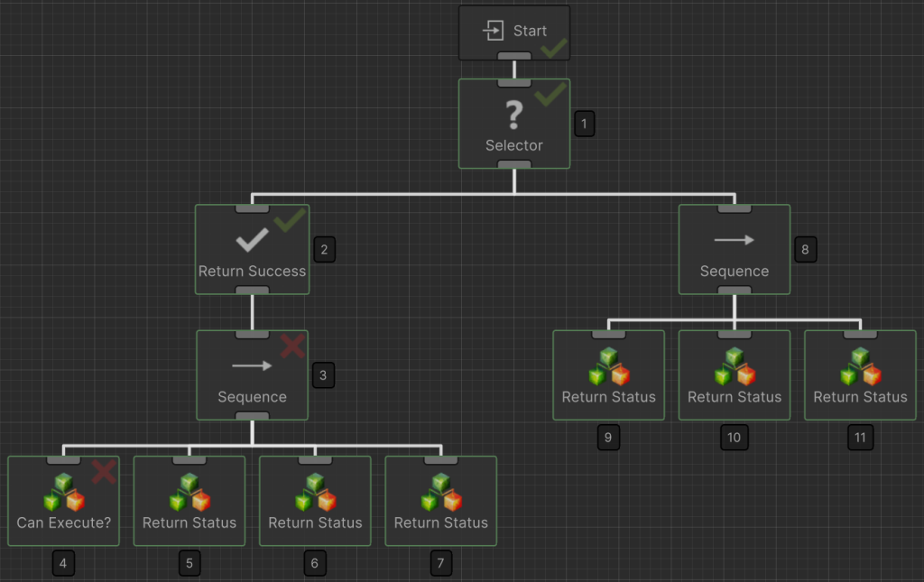This screenshot has width=924, height=582.
Task: Click the cubes icon above badge 7
Action: point(440,493)
